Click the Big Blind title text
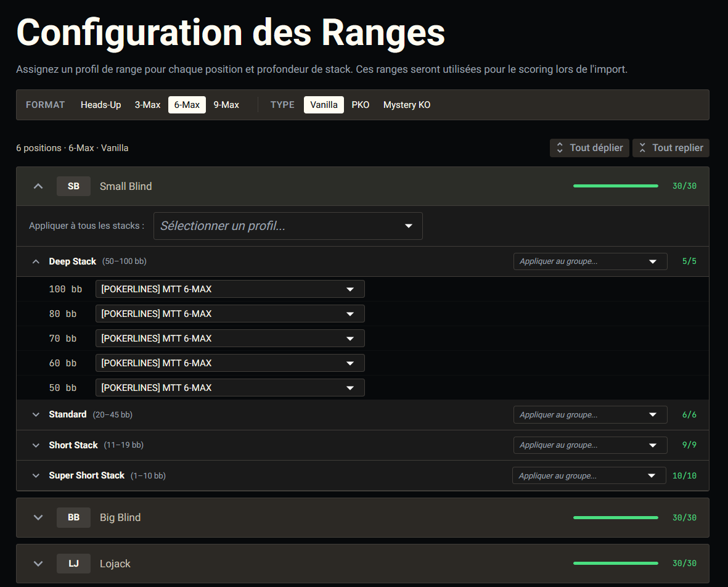The height and width of the screenshot is (587, 728). [120, 517]
